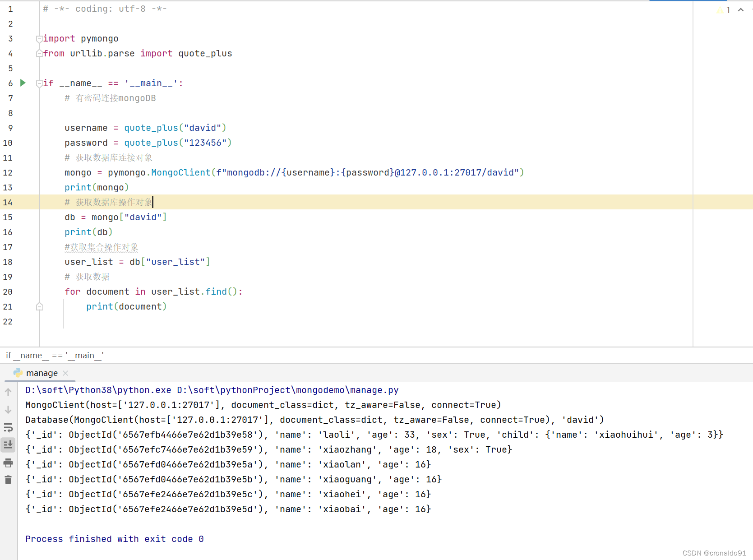Clear console with the trash icon
The image size is (753, 560).
click(x=8, y=480)
